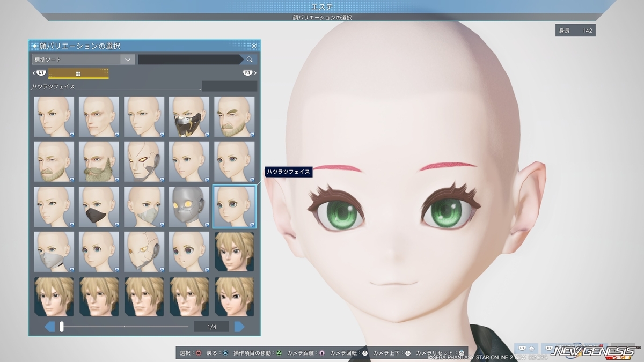Click the triangle 操作項目の移動 icon
The width and height of the screenshot is (644, 362).
tap(279, 353)
